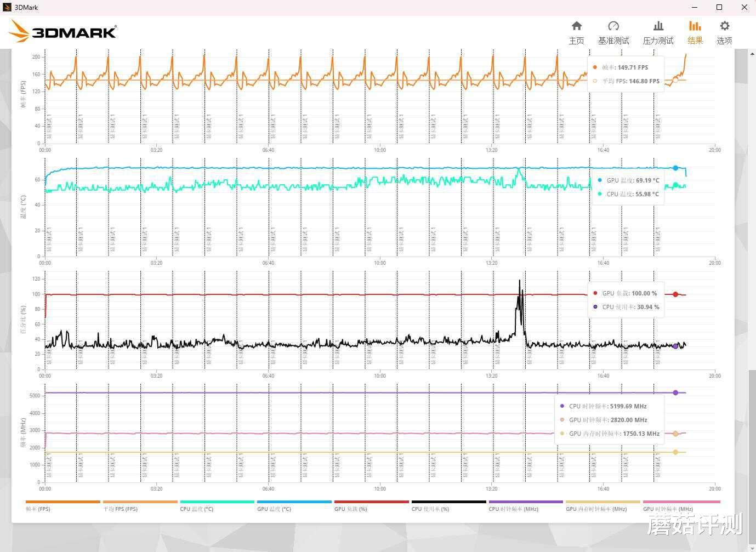Viewport: 756px width, 552px height.
Task: Click the GPU 时钟频率 pink legend swatch
Action: (681, 502)
